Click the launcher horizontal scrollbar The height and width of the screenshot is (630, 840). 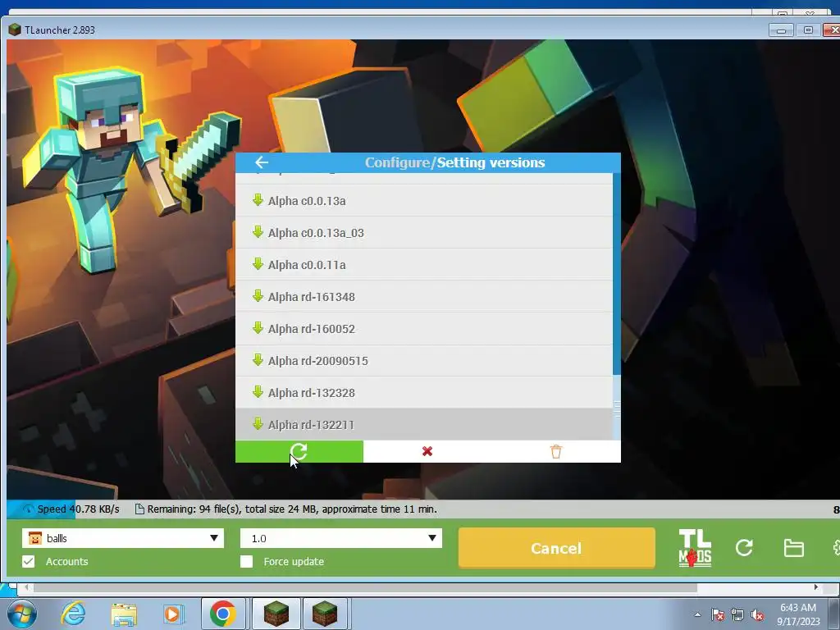point(365,587)
